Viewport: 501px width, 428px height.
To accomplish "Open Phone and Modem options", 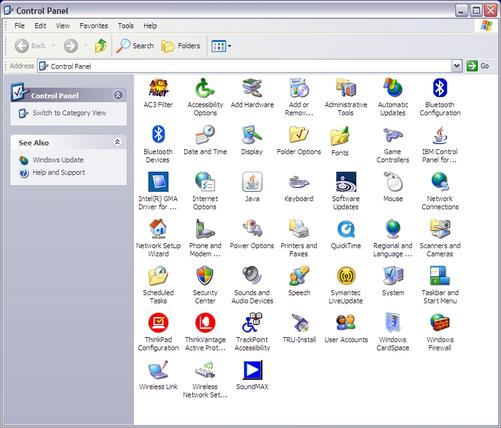I will [x=205, y=238].
